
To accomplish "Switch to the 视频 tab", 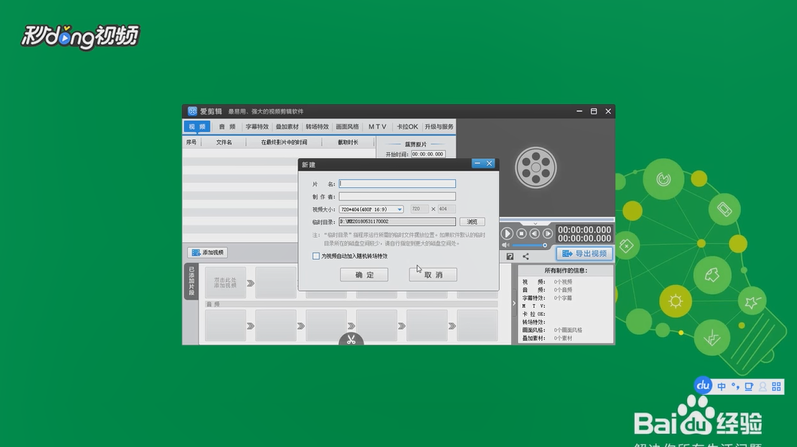I will pyautogui.click(x=197, y=127).
